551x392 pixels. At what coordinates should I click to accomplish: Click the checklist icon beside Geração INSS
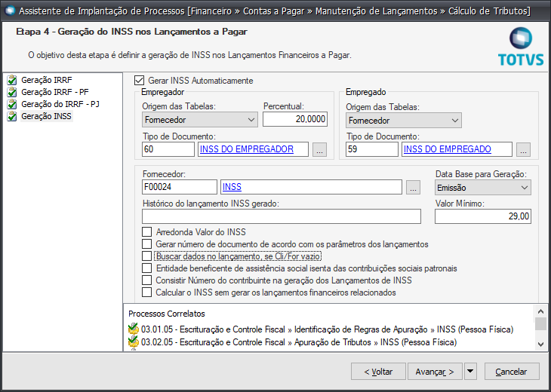(12, 116)
